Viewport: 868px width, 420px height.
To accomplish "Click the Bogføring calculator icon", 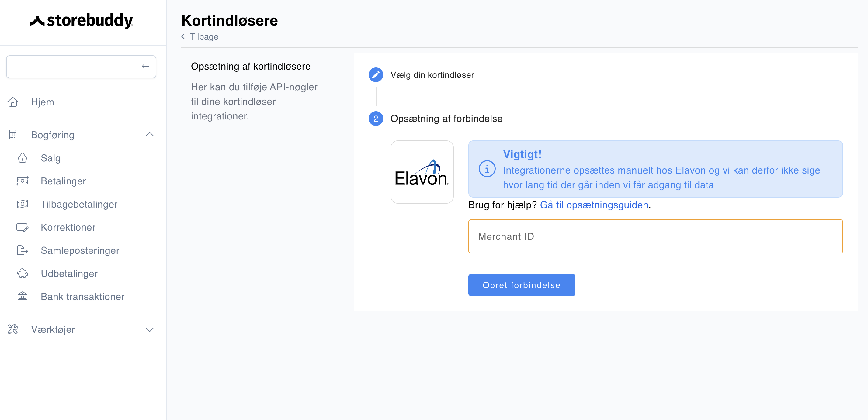I will click(13, 135).
